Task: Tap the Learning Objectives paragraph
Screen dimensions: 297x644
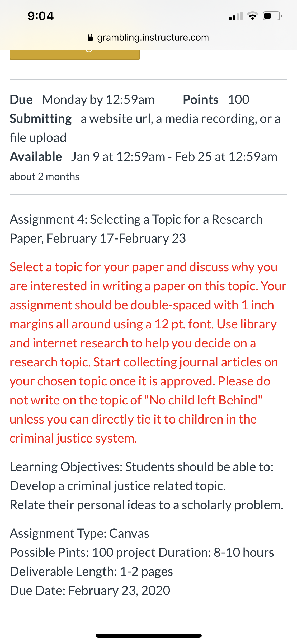Action: point(147,486)
